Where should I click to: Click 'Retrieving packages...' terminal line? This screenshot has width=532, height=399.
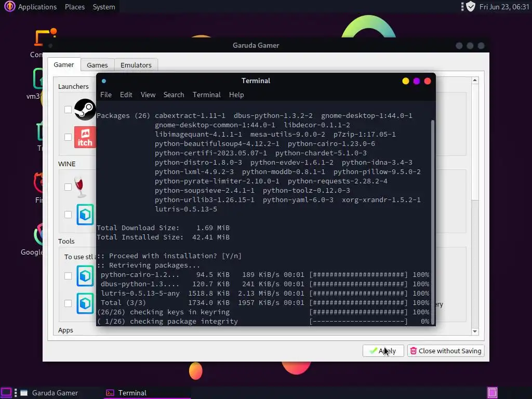pos(149,265)
